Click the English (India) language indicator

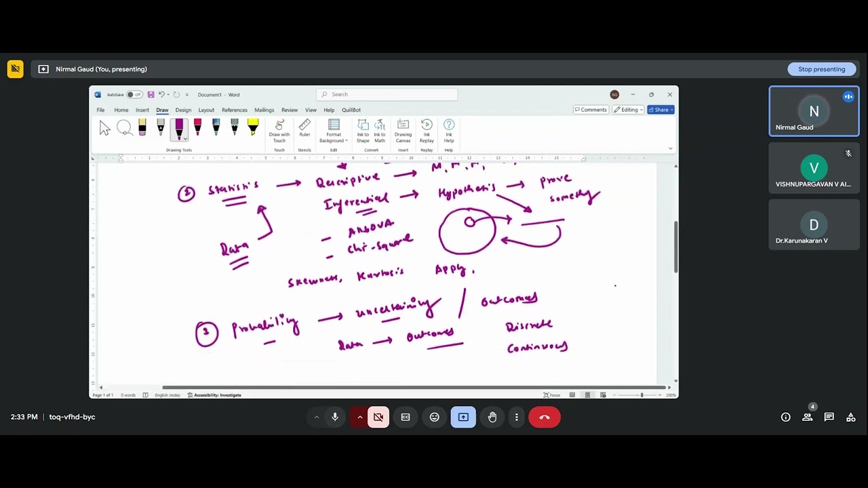[167, 395]
